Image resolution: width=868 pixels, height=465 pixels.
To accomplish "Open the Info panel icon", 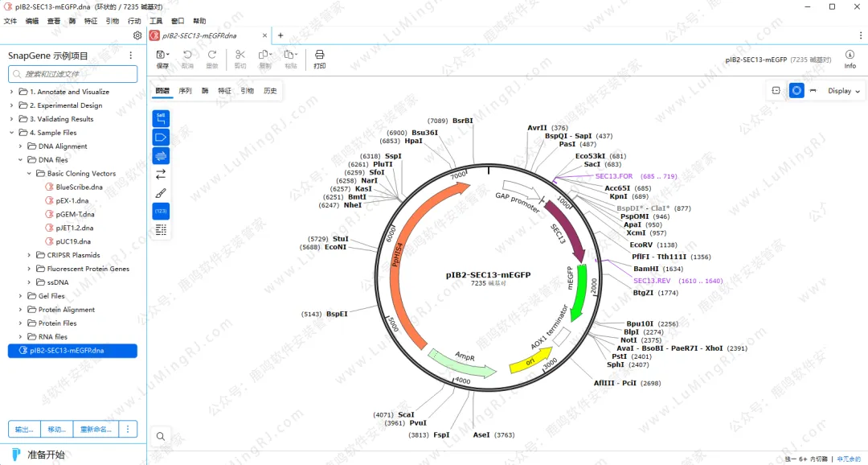I will point(850,58).
